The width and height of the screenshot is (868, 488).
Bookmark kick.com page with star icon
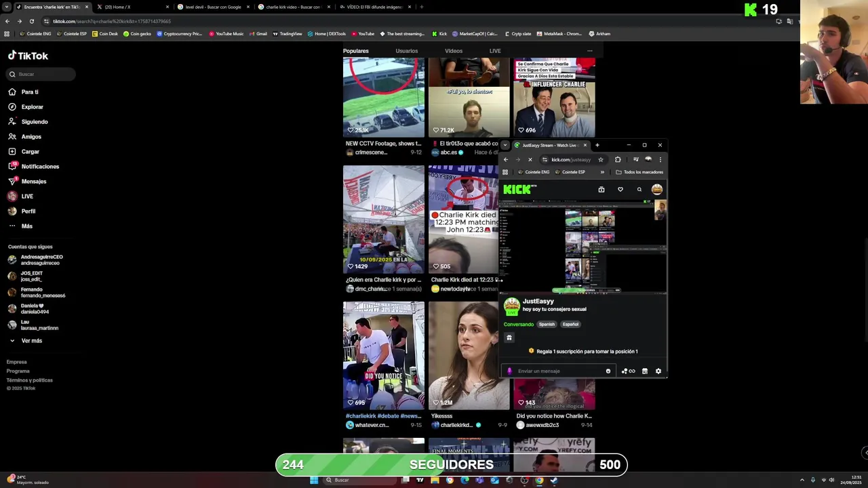tap(600, 160)
